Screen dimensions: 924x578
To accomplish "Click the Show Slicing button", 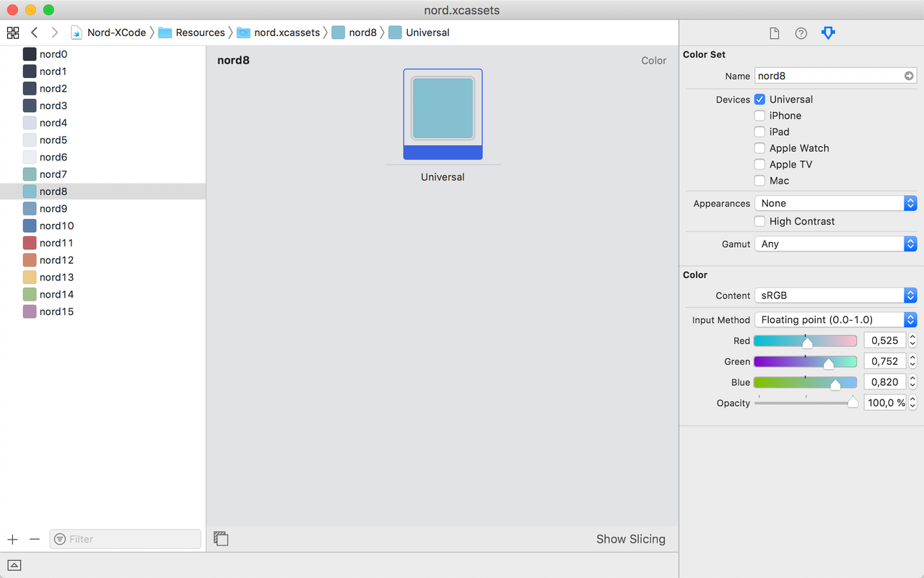I will tap(630, 539).
